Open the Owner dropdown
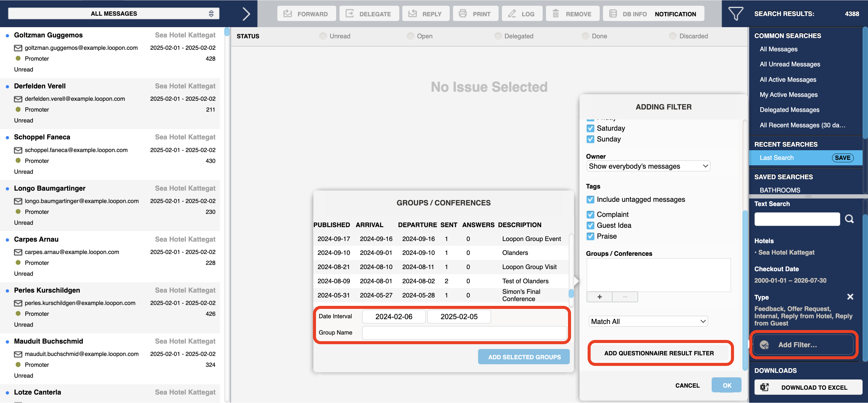 [648, 166]
